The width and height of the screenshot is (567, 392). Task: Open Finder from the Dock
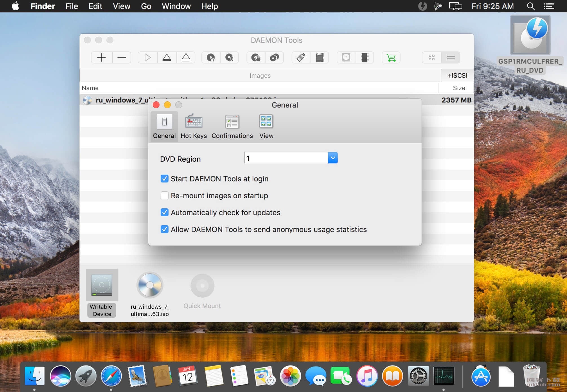pyautogui.click(x=34, y=376)
